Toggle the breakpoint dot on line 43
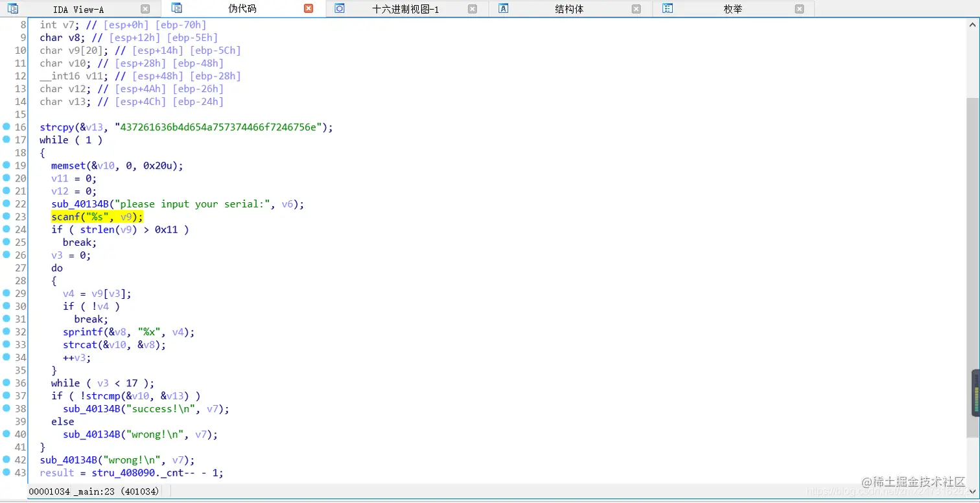This screenshot has width=980, height=503. pyautogui.click(x=6, y=473)
